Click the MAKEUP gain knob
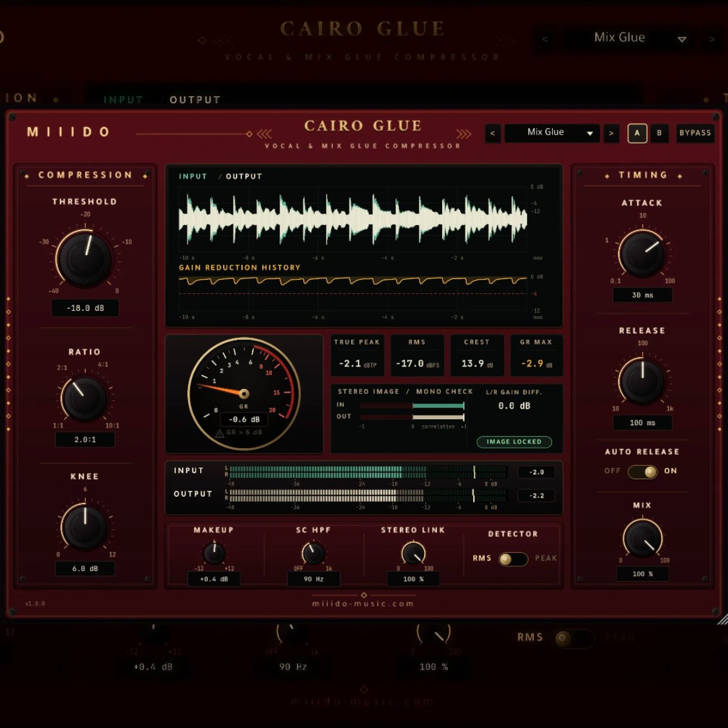This screenshot has width=728, height=728. coord(214,553)
